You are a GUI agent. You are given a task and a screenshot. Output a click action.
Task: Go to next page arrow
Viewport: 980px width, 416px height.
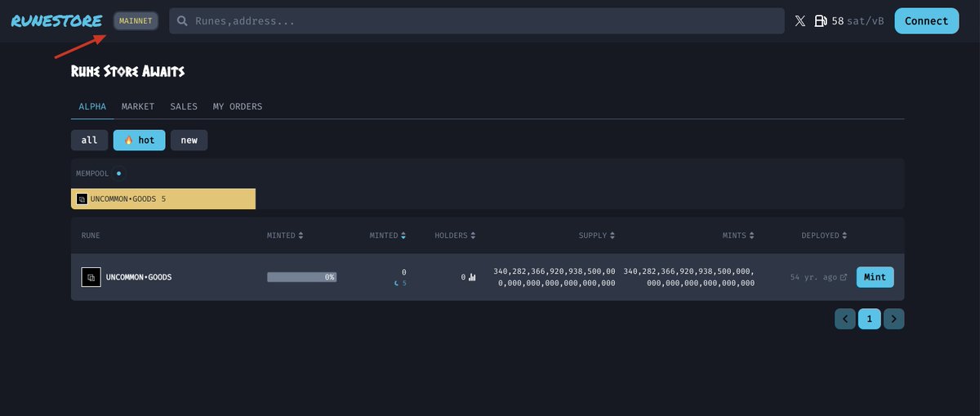[894, 319]
